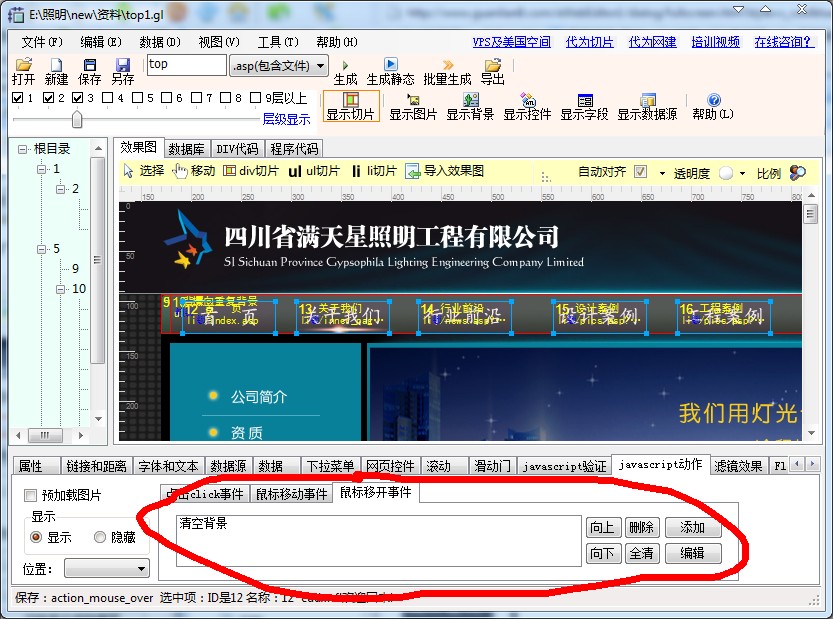Open the 透明度 dropdown arrow
Image resolution: width=833 pixels, height=619 pixels.
pos(742,173)
